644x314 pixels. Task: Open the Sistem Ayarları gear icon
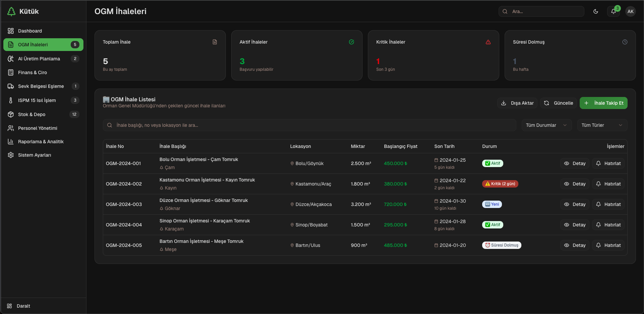click(10, 155)
